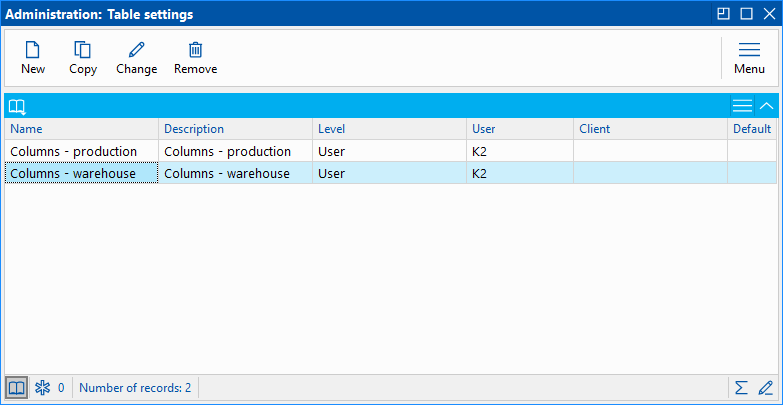Screen dimensions: 783x405
Task: Click the New record icon
Action: point(33,51)
